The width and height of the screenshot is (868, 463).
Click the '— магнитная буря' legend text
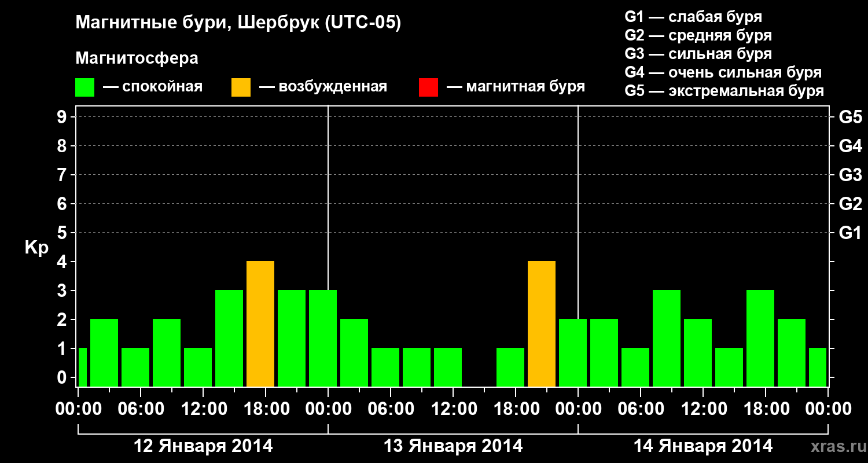click(x=516, y=87)
